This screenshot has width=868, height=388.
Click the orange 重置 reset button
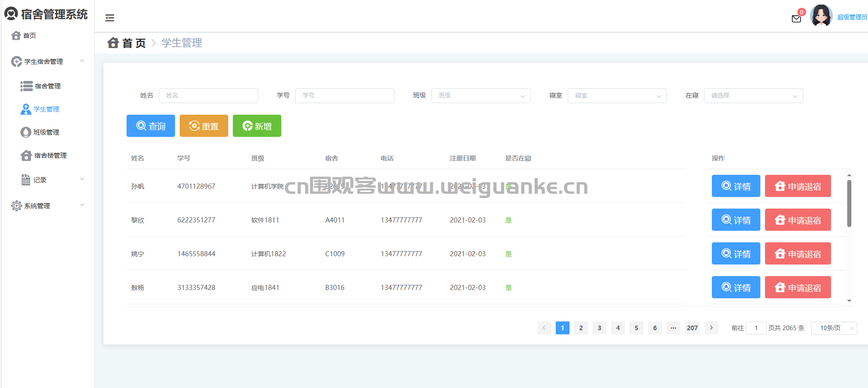click(x=204, y=126)
